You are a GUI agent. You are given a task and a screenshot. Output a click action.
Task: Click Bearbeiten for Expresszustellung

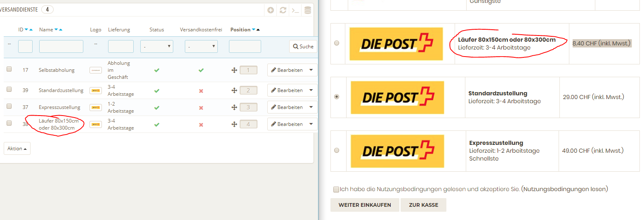coord(287,107)
